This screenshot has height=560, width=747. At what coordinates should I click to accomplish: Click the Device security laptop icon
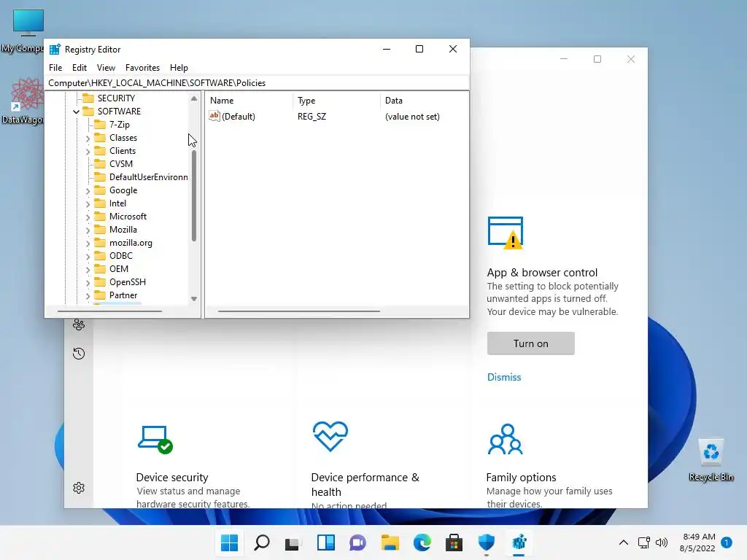pyautogui.click(x=155, y=440)
